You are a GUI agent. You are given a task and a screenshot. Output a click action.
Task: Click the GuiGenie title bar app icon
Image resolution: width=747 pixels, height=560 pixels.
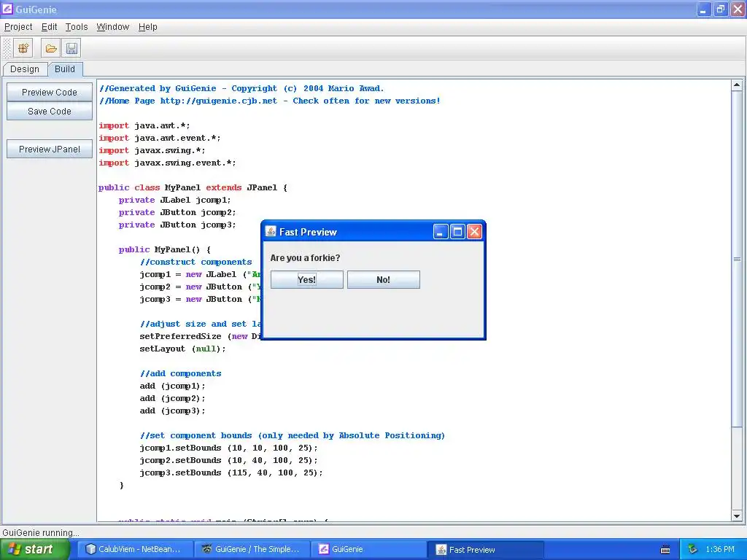[7, 9]
